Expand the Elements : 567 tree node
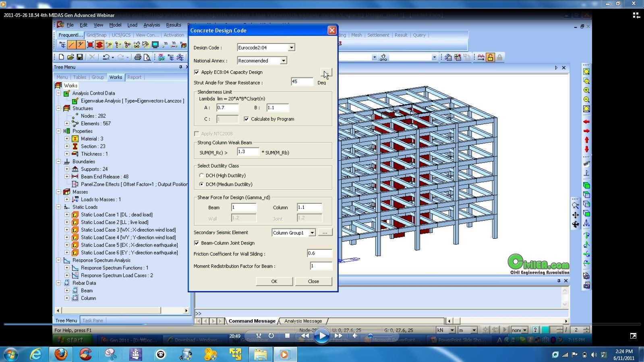 tap(67, 124)
